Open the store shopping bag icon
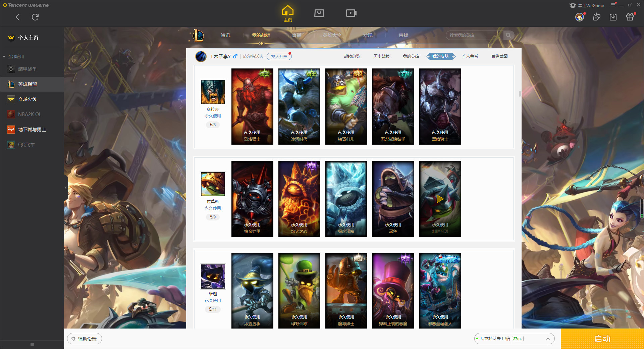 point(319,13)
